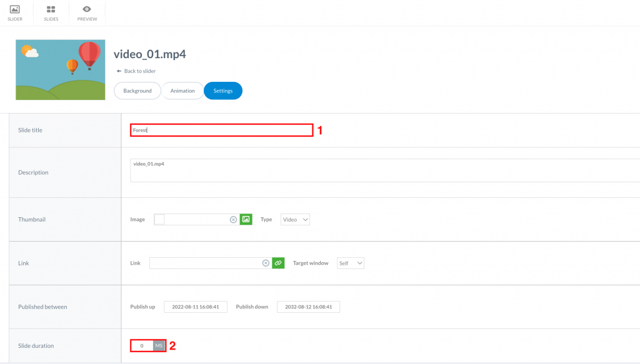
Task: Click the Slide duration row label
Action: click(x=36, y=346)
